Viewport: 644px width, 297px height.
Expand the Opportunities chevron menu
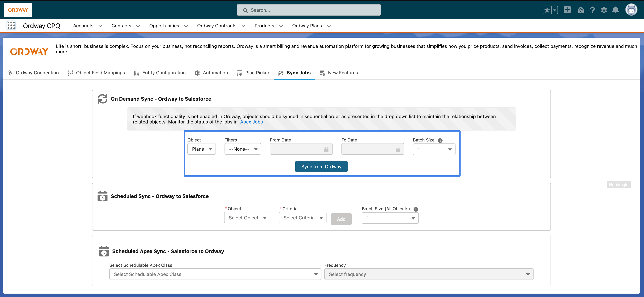pos(186,26)
